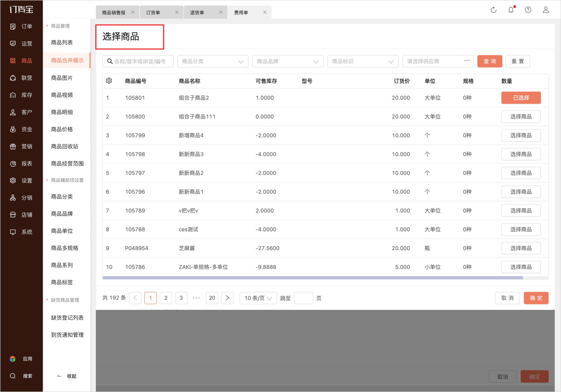
Task: Click 选择商品 for ZAKI-单规格-多单位
Action: [x=521, y=267]
